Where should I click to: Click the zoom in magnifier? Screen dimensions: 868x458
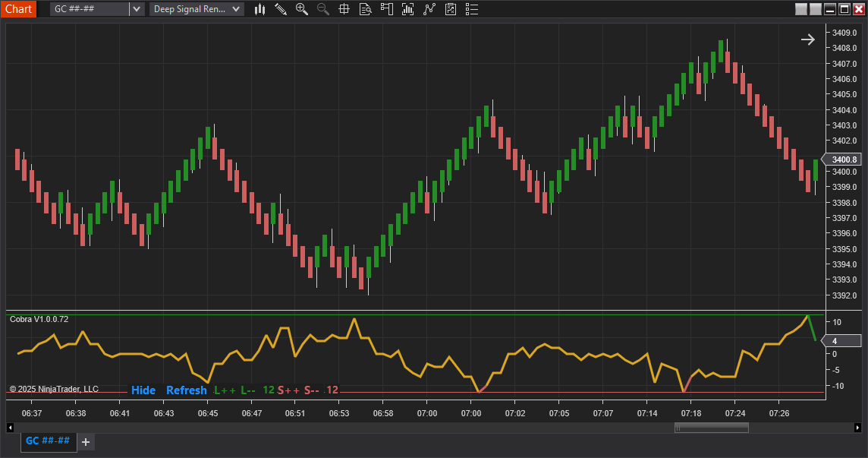(x=302, y=9)
